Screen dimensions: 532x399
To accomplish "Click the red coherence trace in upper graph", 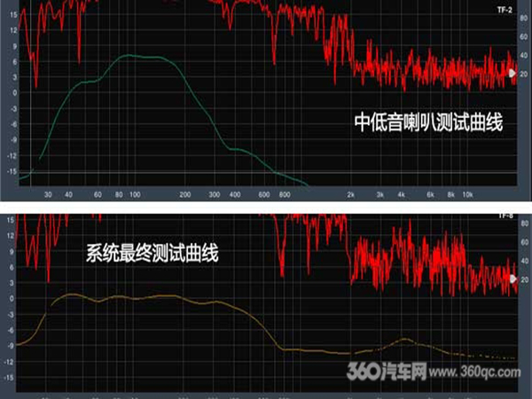I will pyautogui.click(x=426, y=73).
